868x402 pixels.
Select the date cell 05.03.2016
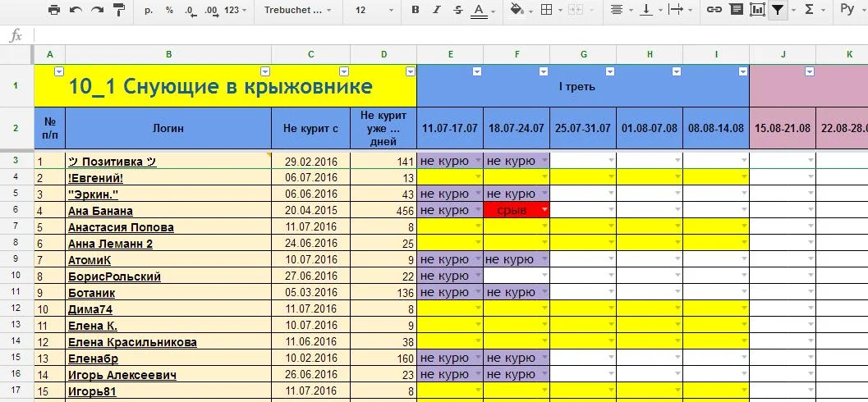click(x=310, y=293)
